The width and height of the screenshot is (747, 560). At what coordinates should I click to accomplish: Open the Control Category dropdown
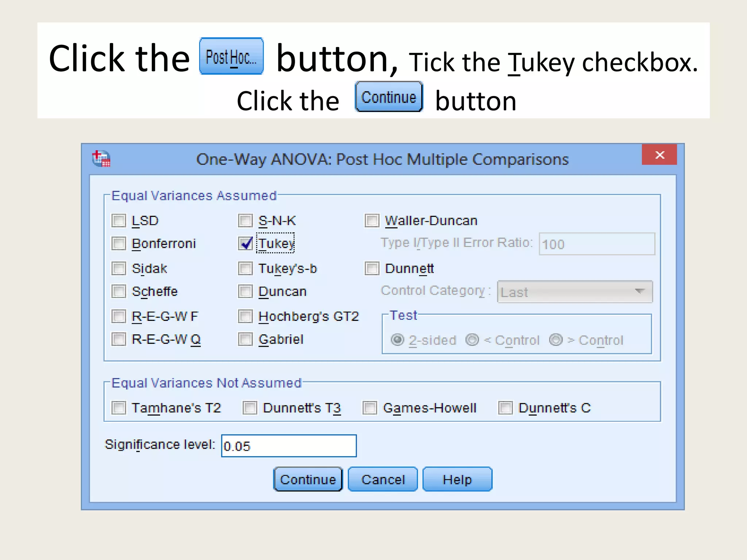pos(575,292)
